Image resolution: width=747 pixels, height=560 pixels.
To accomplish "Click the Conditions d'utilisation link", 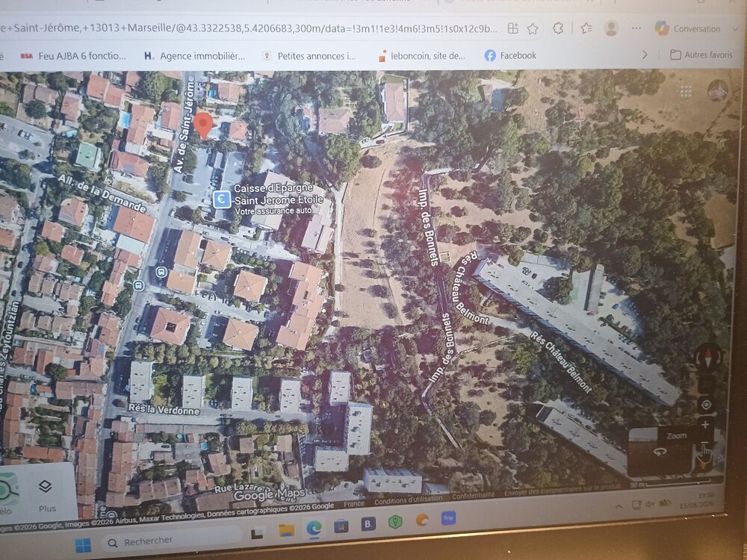I will (409, 500).
